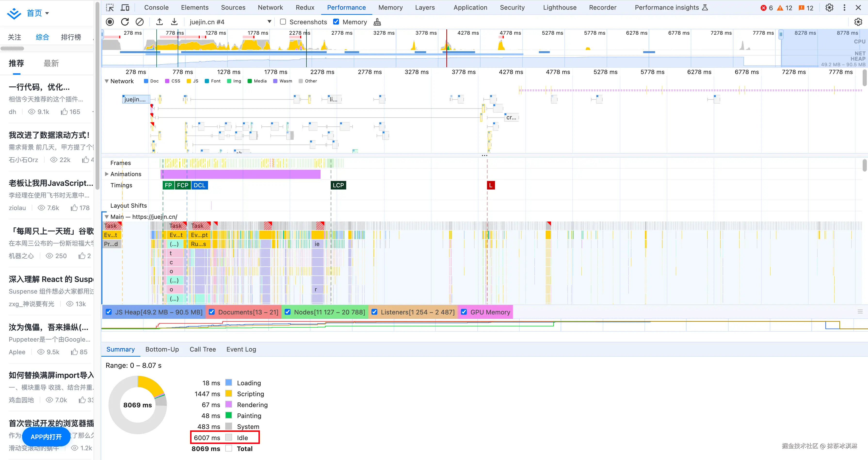868x460 pixels.
Task: Switch to the Bottom-Up tab
Action: pyautogui.click(x=162, y=349)
